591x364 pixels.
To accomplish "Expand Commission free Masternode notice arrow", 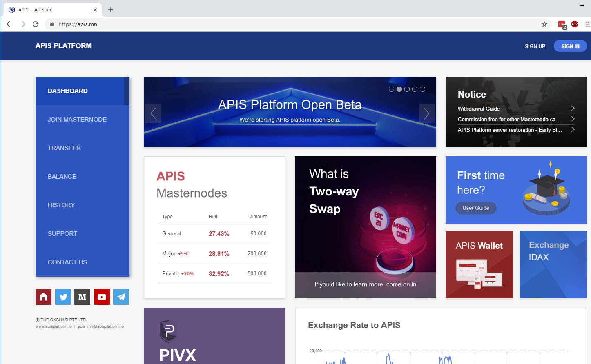I will point(573,119).
